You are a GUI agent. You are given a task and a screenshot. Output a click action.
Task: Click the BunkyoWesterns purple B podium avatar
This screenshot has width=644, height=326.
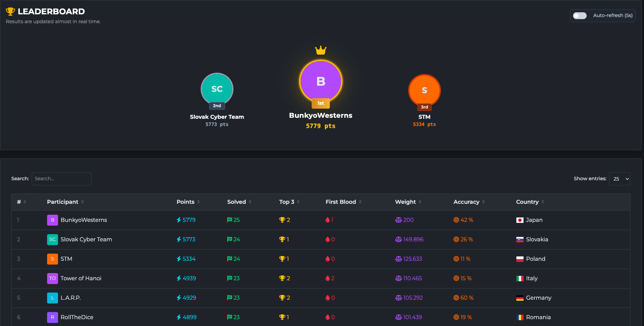pyautogui.click(x=320, y=81)
